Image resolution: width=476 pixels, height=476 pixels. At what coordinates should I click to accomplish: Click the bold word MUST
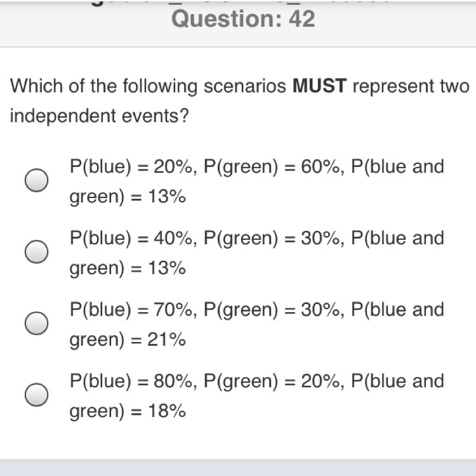(x=319, y=86)
